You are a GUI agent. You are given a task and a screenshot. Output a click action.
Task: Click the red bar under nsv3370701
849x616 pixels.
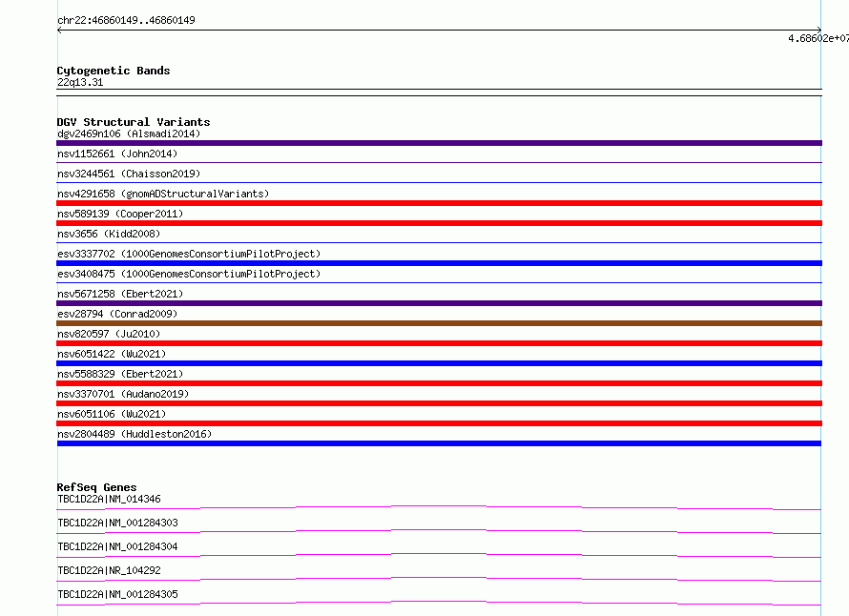click(439, 403)
